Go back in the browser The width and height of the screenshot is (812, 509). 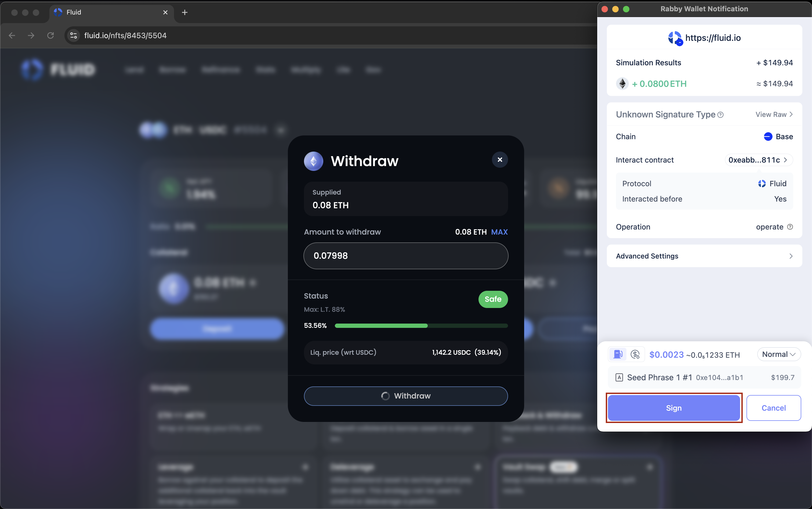coord(12,35)
